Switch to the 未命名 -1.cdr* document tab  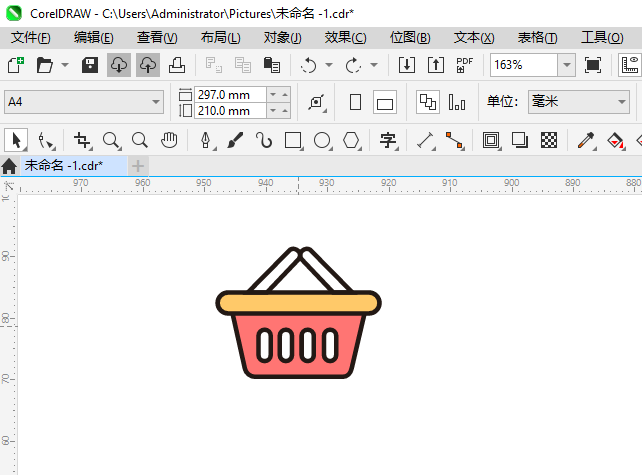click(x=74, y=165)
